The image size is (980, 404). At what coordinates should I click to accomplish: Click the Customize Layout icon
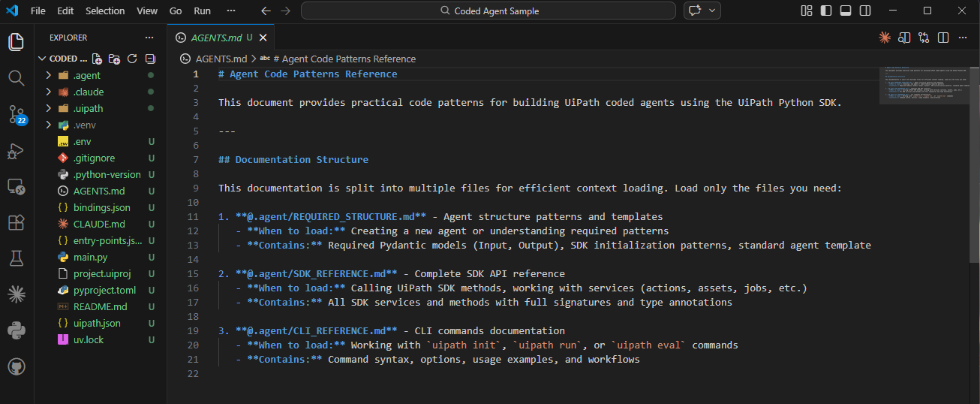(807, 11)
